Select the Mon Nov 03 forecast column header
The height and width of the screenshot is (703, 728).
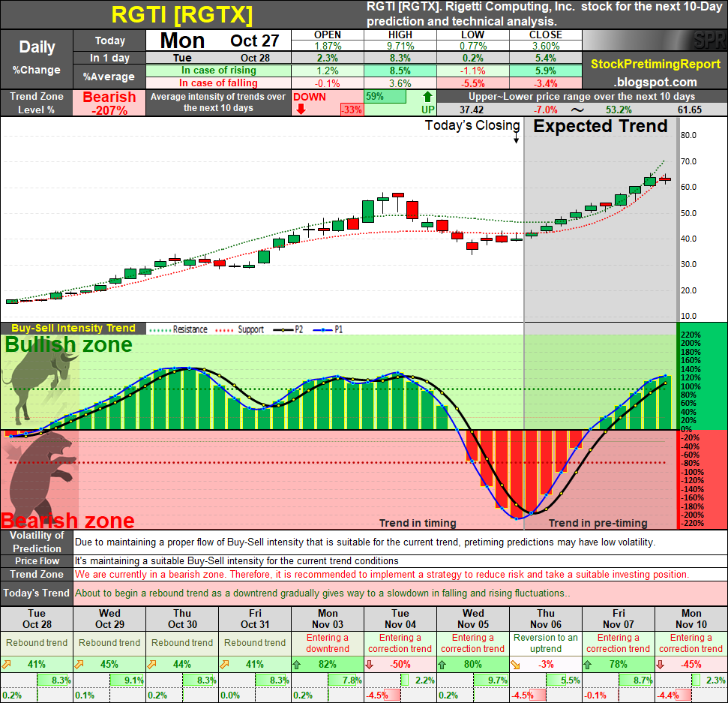pos(328,619)
